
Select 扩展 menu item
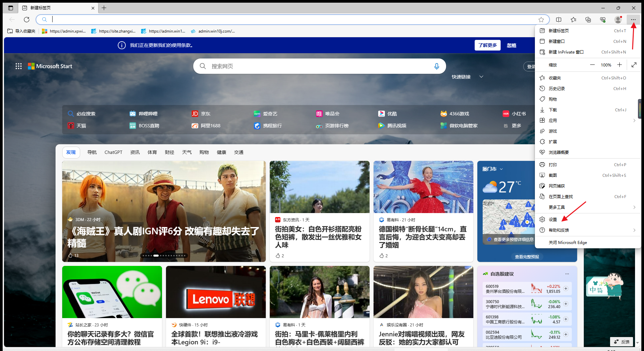[x=588, y=142]
